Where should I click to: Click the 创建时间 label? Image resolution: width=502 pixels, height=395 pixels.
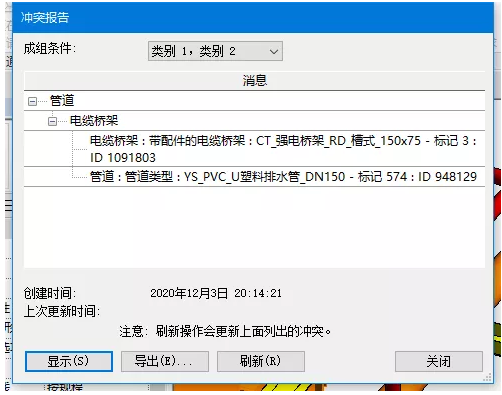50,293
